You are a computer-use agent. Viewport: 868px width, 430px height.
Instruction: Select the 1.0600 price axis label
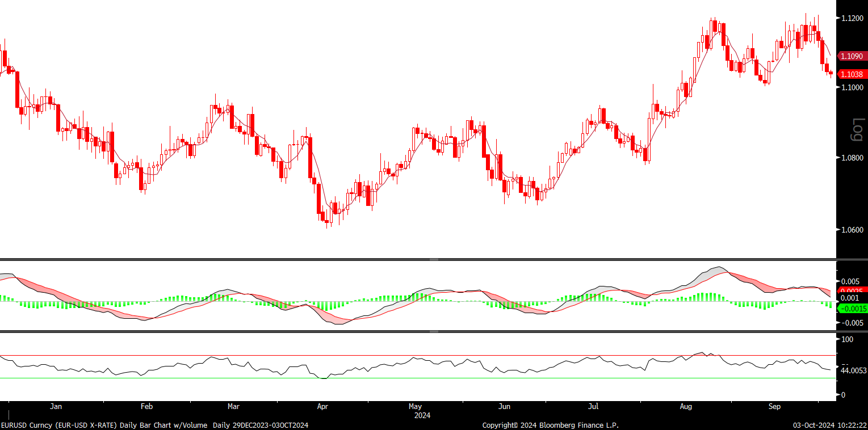pos(852,230)
